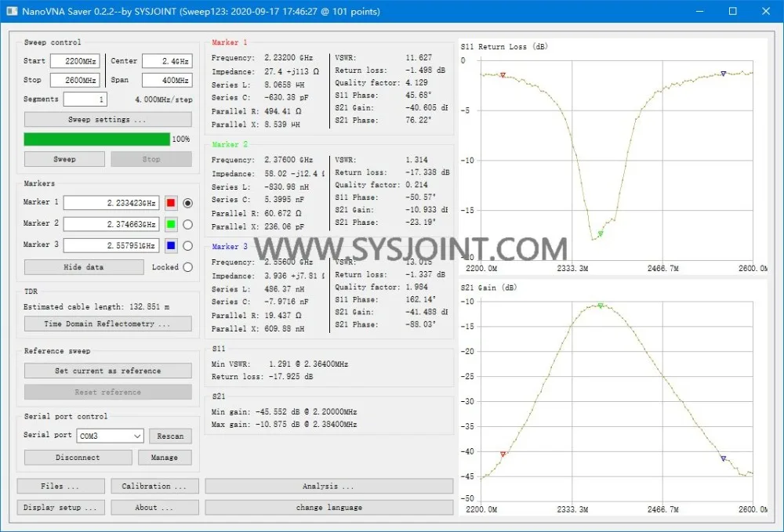
Task: Click Marker 1 VSWR value 11.627
Action: coord(419,57)
